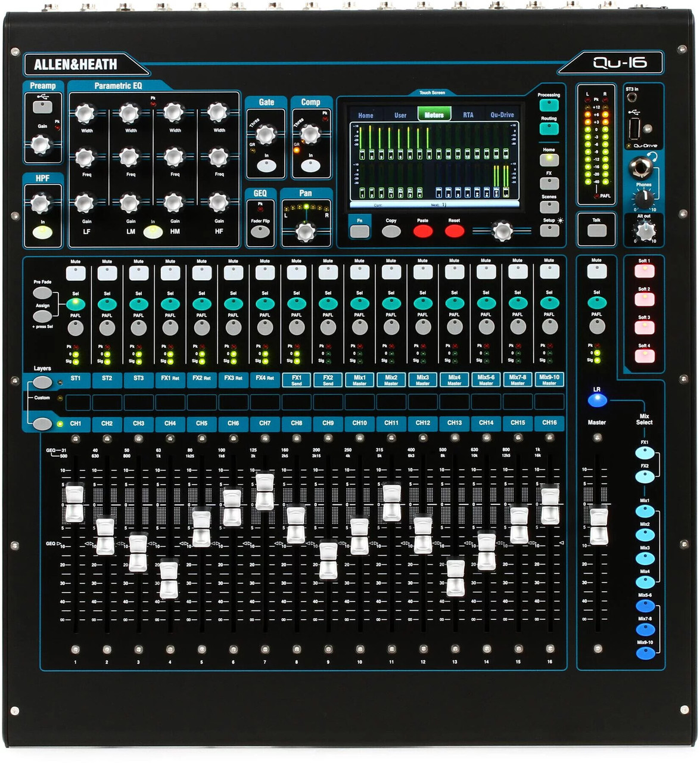Toggle the HPF In button
This screenshot has height=763, width=700.
42,232
